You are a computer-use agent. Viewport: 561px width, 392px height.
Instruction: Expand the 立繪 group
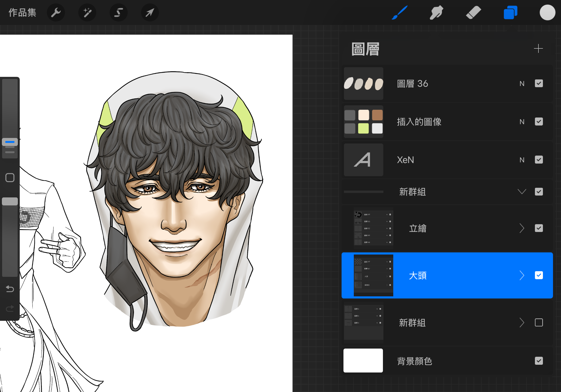(x=522, y=228)
